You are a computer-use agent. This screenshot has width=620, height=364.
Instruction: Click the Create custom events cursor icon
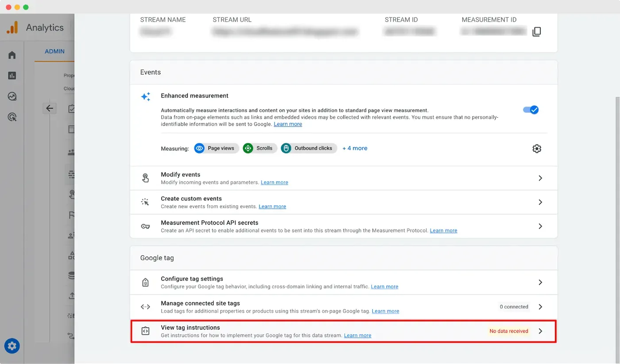[145, 202]
